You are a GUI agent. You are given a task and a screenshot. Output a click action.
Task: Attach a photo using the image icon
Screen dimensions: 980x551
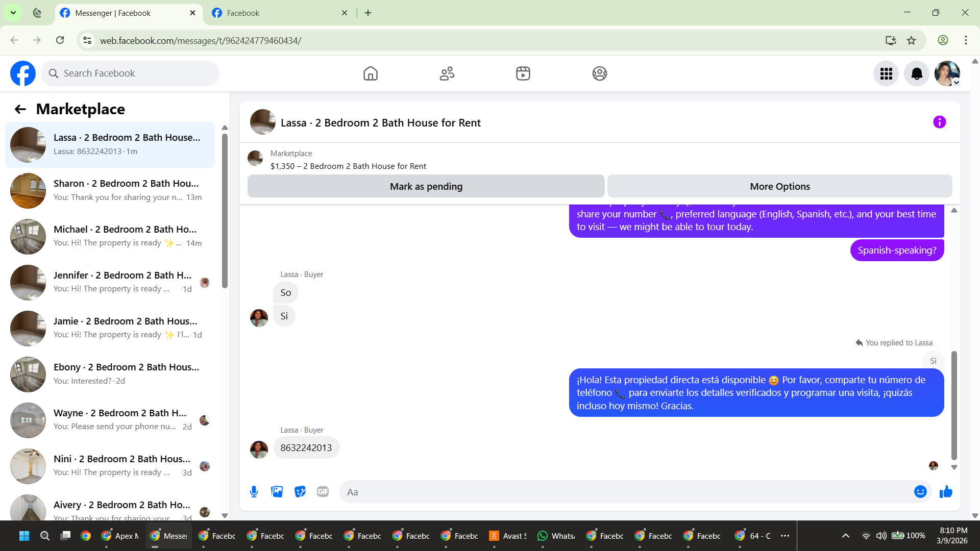(x=277, y=492)
